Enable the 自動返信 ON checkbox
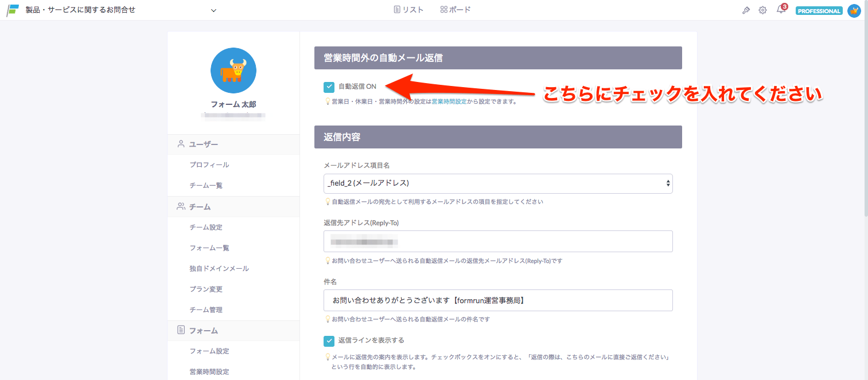Viewport: 868px width, 380px height. (x=329, y=86)
